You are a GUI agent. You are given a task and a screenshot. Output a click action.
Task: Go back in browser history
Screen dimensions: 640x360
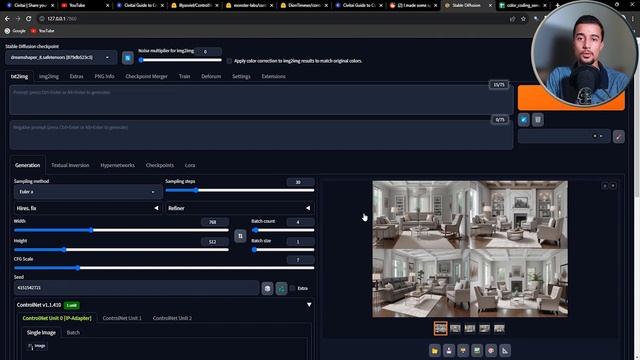7,19
